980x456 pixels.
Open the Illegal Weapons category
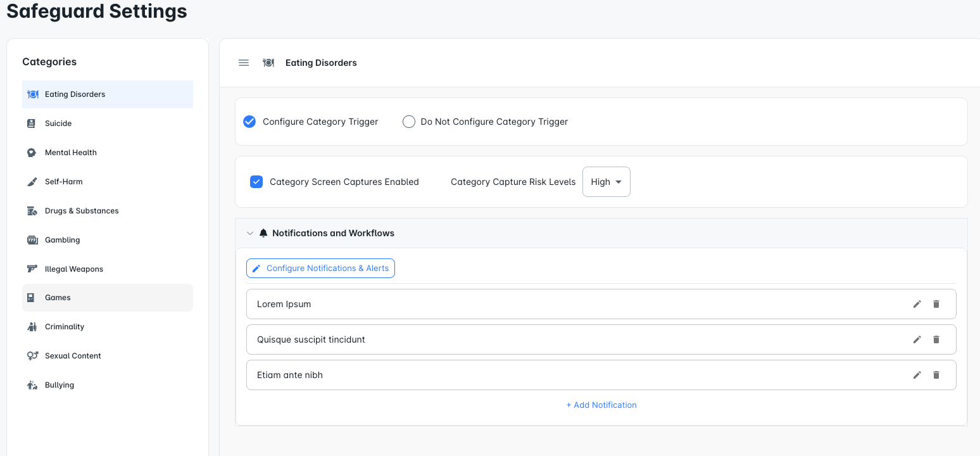[108, 269]
